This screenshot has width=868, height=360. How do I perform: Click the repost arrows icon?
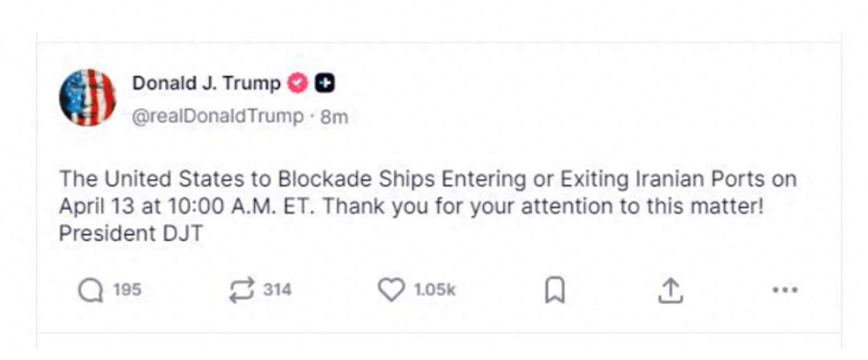[241, 291]
